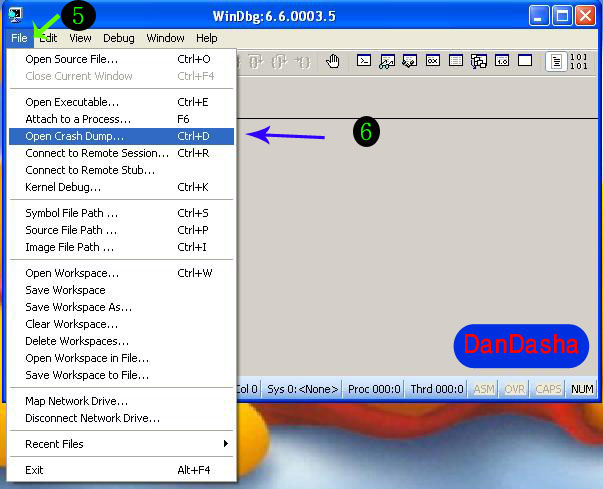The width and height of the screenshot is (603, 489).
Task: Open the Command window toolbar icon
Action: point(364,61)
